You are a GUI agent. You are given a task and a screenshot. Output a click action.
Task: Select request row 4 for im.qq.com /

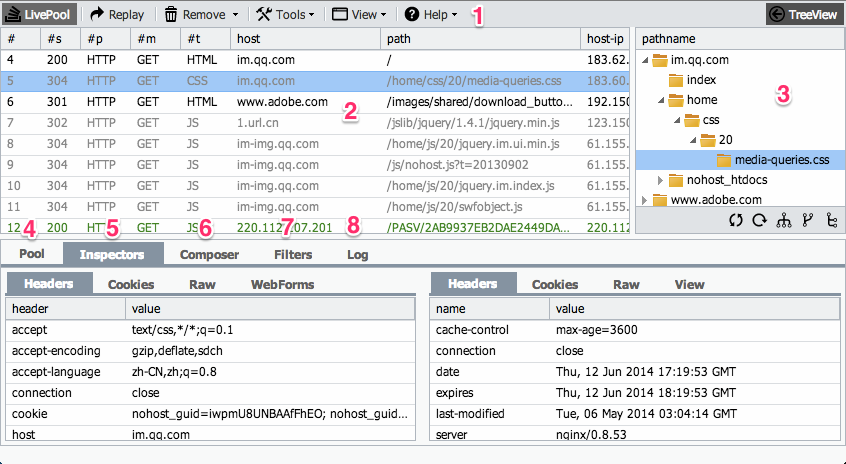point(315,60)
